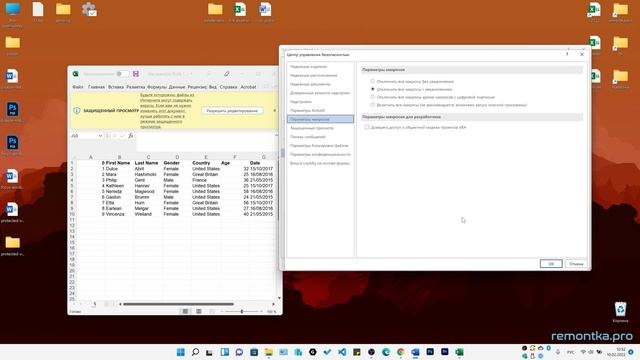Select Page Break preview icon in status bar
The width and height of the screenshot is (640, 360).
[x=212, y=311]
